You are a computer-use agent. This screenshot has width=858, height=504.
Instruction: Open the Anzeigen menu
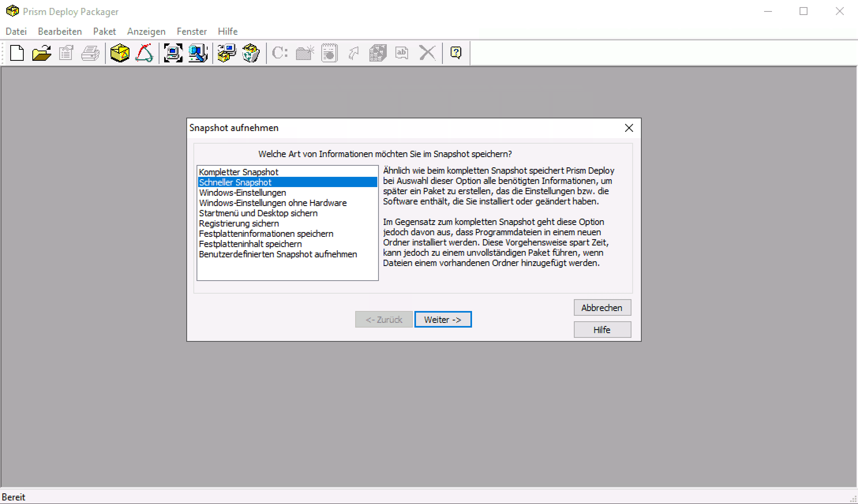[x=146, y=32]
